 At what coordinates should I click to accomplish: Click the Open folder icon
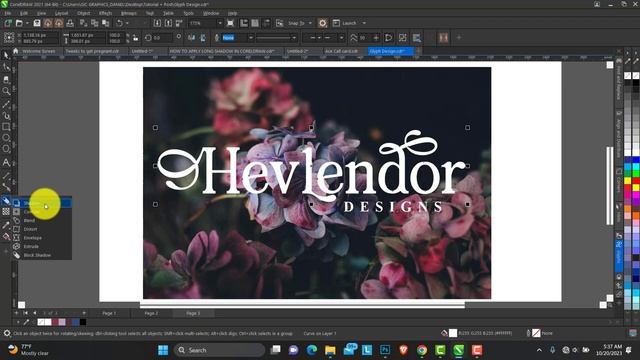(19, 23)
